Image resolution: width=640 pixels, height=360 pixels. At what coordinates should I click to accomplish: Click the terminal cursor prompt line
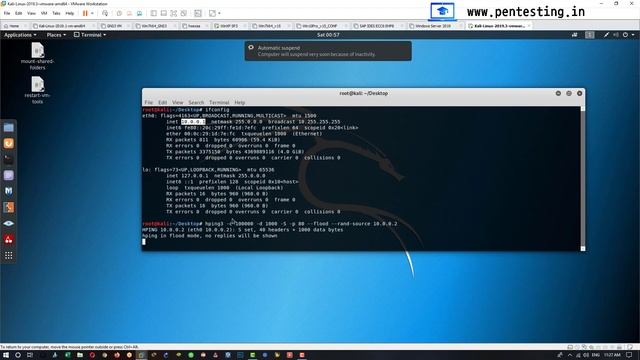pos(144,242)
